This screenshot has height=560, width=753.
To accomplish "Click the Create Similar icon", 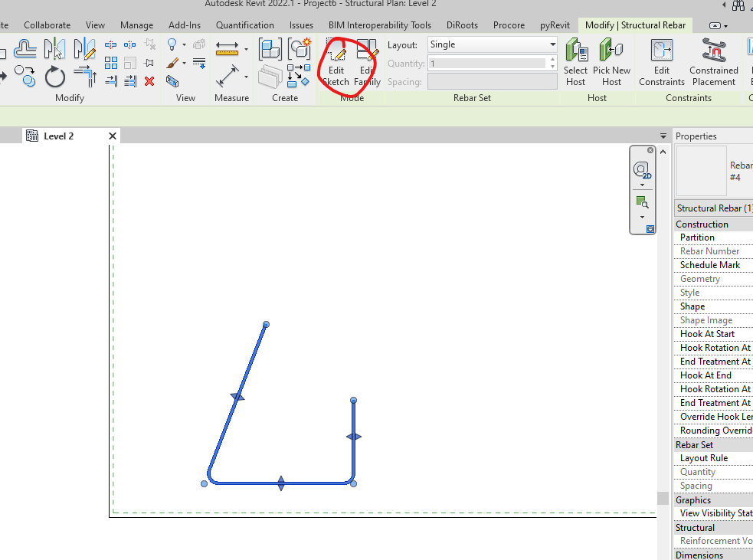I will coord(298,76).
